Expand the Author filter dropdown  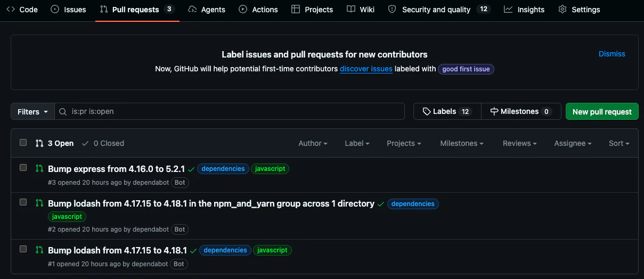[313, 143]
